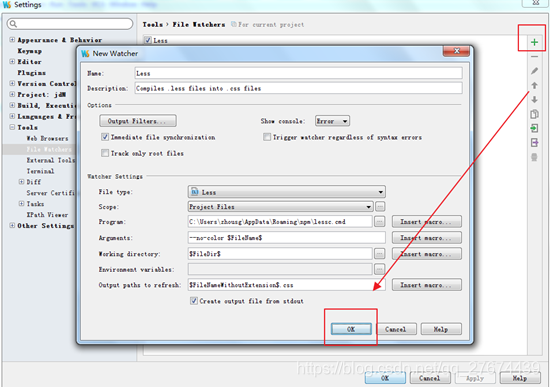Click the Description text field
This screenshot has height=387, width=550.
299,88
